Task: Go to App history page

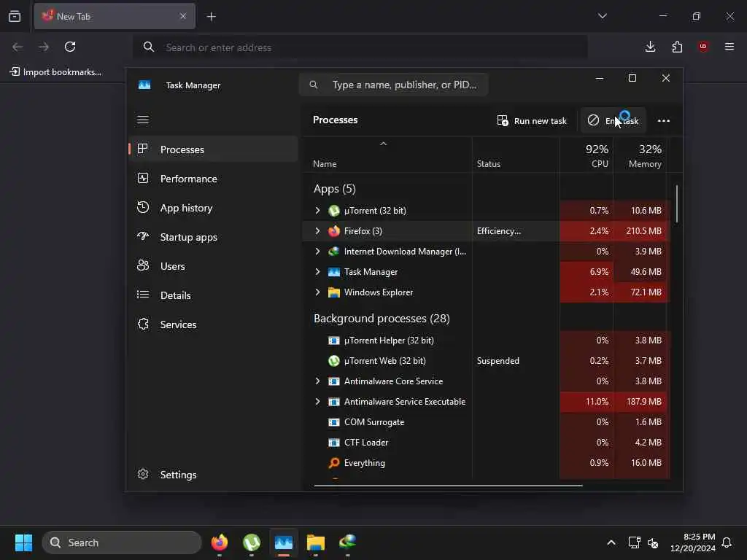Action: pos(213,208)
